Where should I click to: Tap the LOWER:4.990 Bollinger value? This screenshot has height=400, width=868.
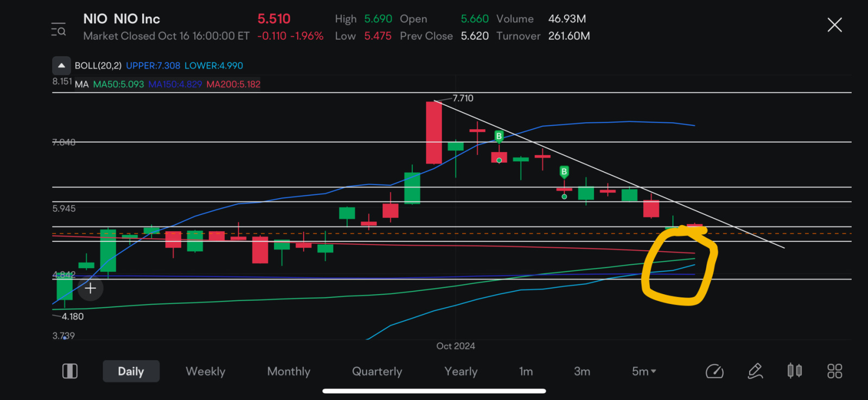pos(214,66)
